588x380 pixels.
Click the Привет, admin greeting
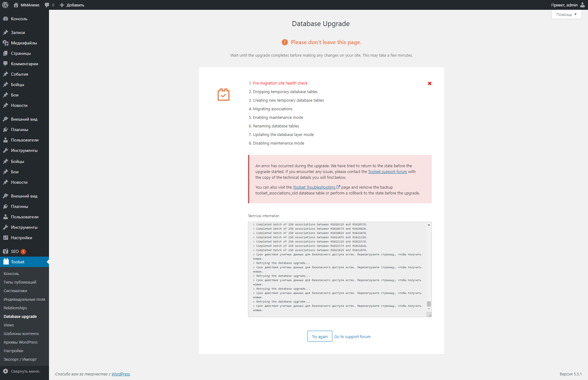click(564, 5)
